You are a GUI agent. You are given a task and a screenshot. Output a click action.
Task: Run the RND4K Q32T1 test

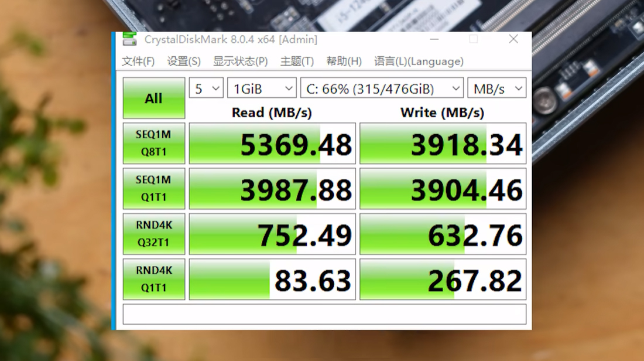point(154,234)
